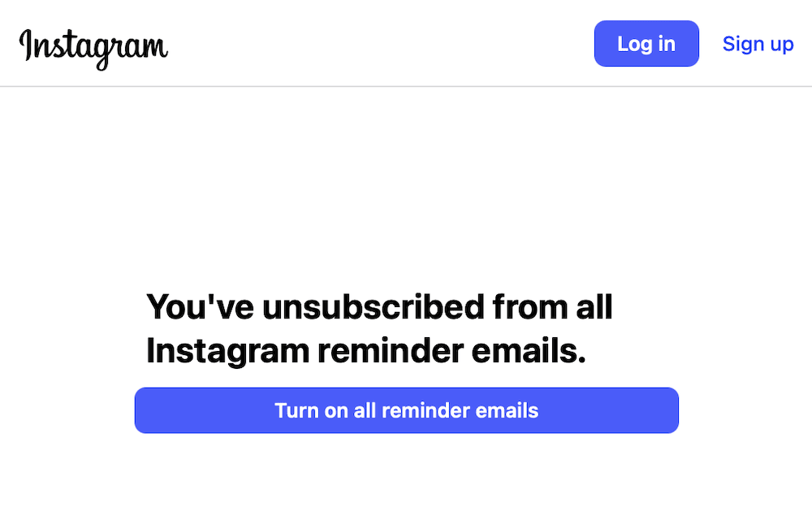Click the "Instagram reminder emails." heading line
812x507 pixels.
coord(365,351)
